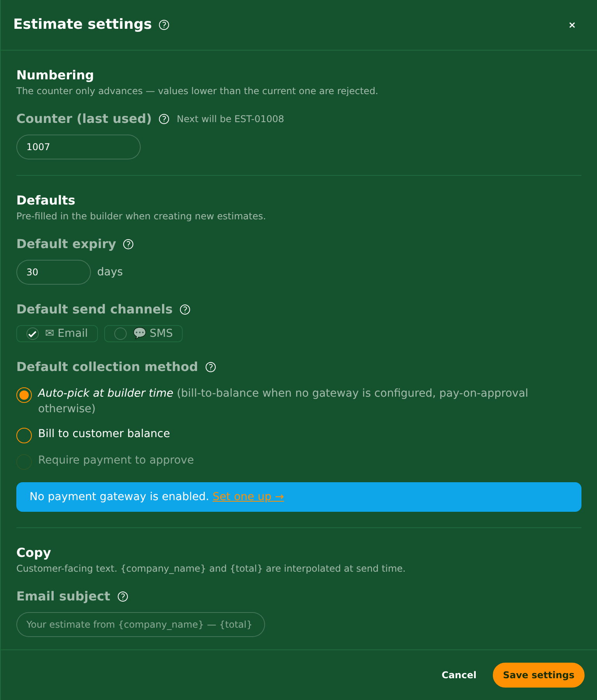The height and width of the screenshot is (700, 597).
Task: Click 'No payment gateway is enabled.' text
Action: point(119,497)
